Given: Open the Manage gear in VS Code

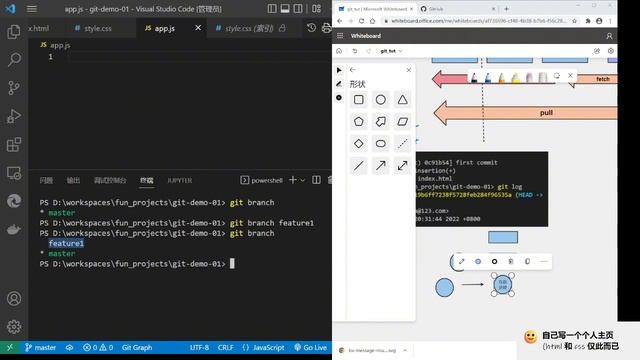Looking at the screenshot, I should point(14,327).
